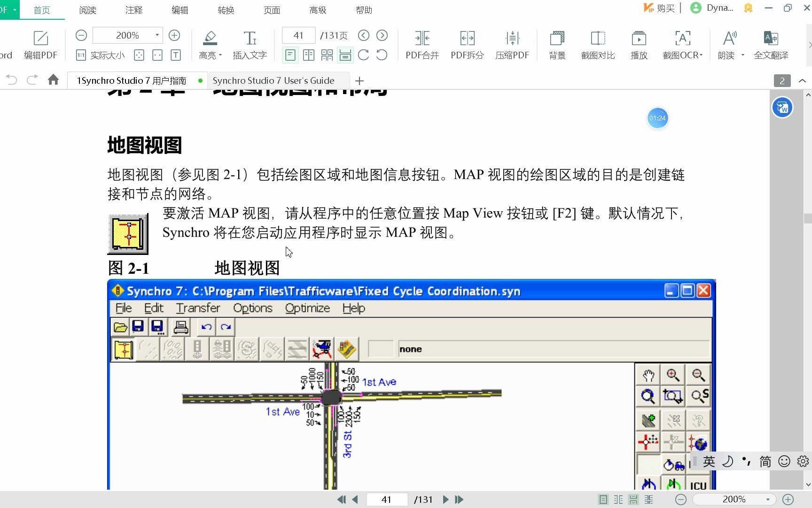
Task: Switch to the Annotate (注释) tab
Action: point(133,10)
